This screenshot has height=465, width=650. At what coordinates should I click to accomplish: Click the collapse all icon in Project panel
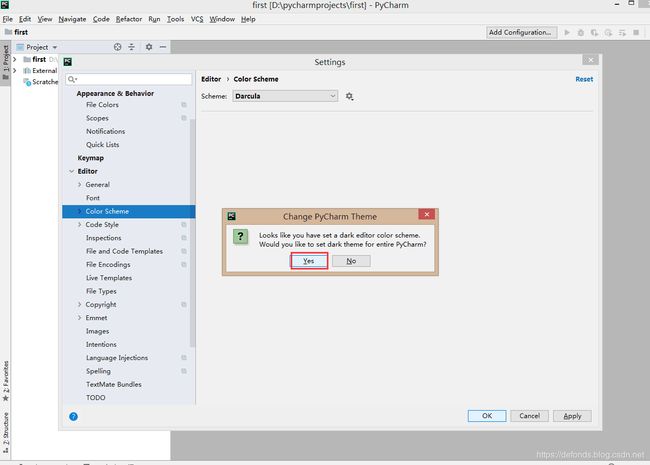(x=131, y=47)
